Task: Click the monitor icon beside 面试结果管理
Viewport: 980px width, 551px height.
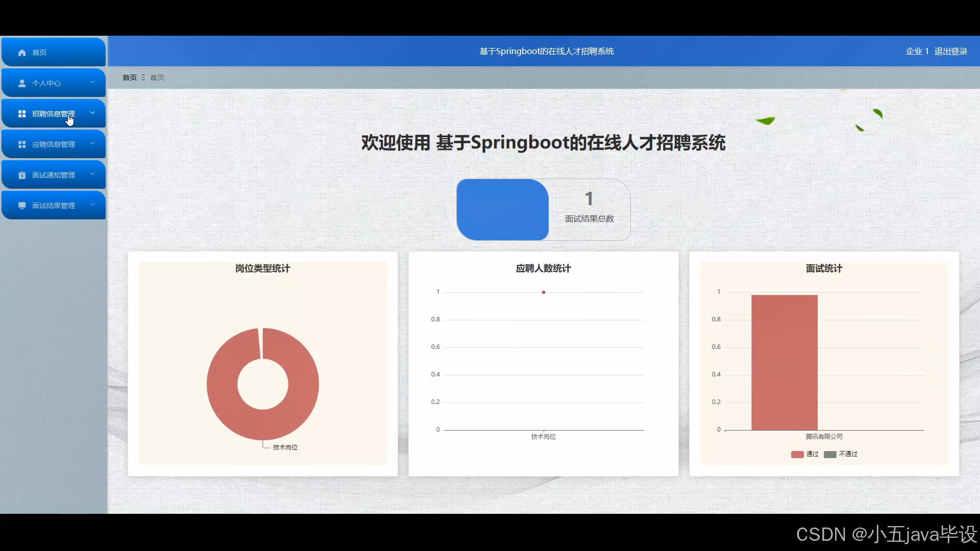Action: [22, 206]
